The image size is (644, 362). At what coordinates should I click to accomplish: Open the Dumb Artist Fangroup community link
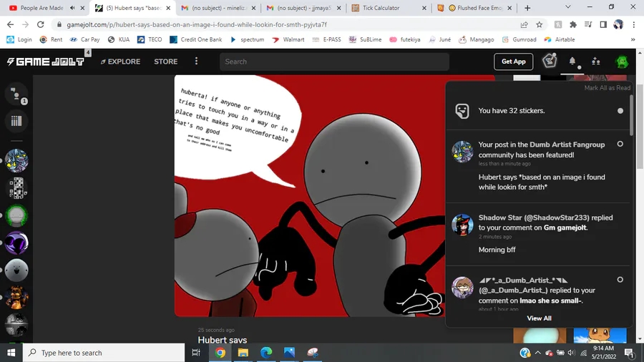(x=567, y=145)
